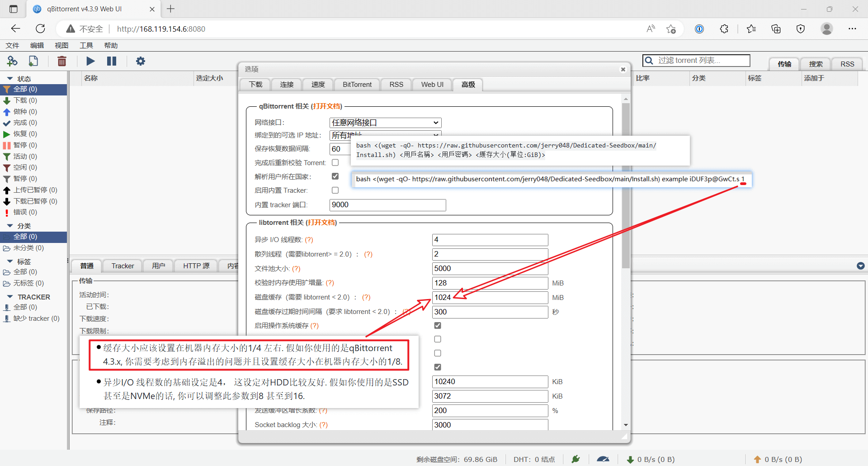
Task: Open the optional IP address dropdown
Action: pos(385,134)
